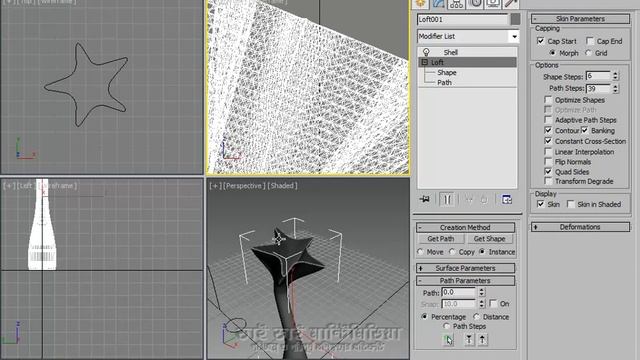Expand the Surface Parameters rollout
Screen dimensions: 640x360
pyautogui.click(x=465, y=268)
